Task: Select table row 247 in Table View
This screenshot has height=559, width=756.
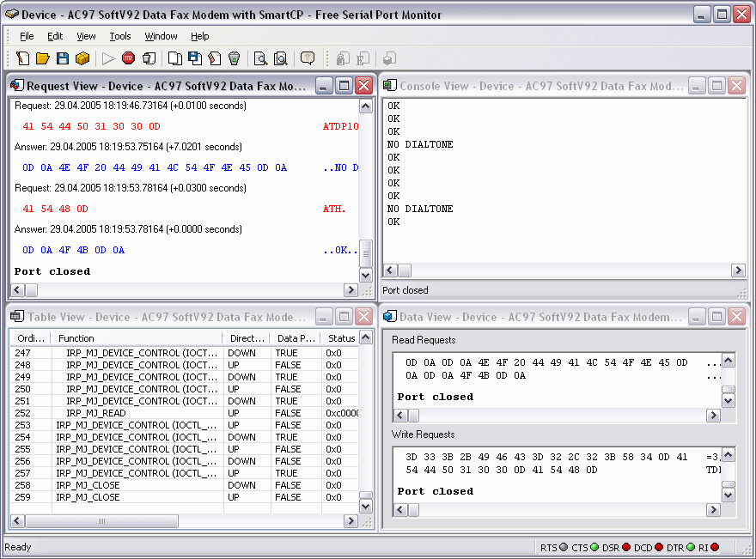Action: click(x=184, y=353)
